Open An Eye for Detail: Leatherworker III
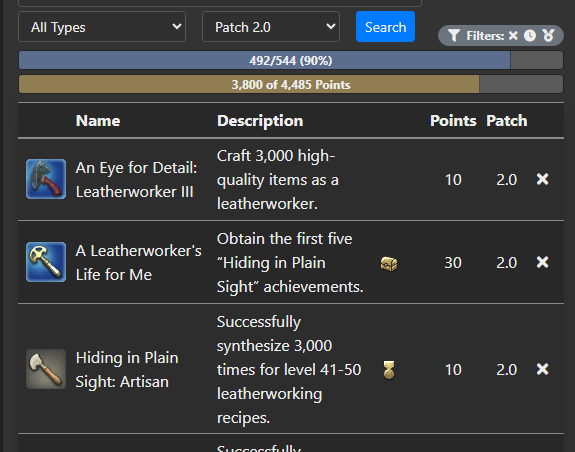 (x=136, y=180)
